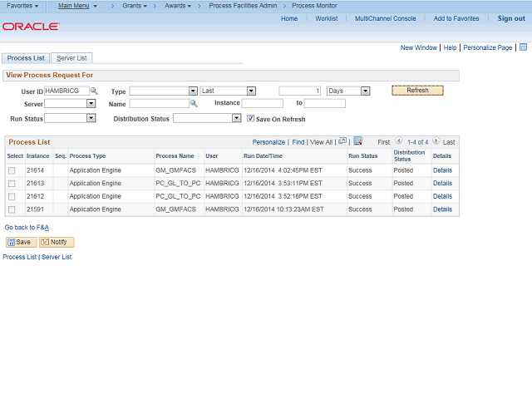This screenshot has width=532, height=399.
Task: Click View All link in Process List
Action: tap(322, 142)
